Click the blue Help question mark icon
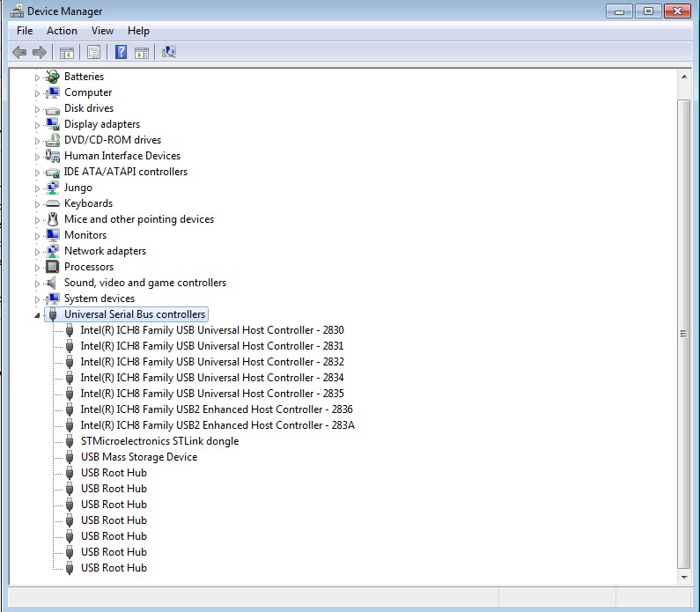Screen dimensions: 700x612 (121, 52)
